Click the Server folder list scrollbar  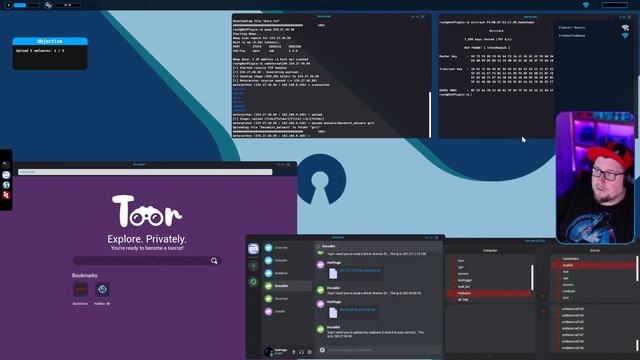636,269
